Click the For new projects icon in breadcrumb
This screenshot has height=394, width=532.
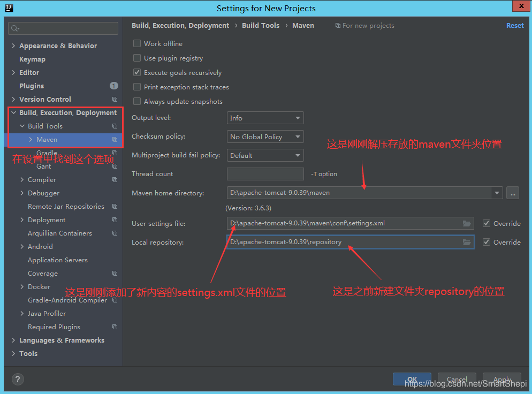point(338,26)
